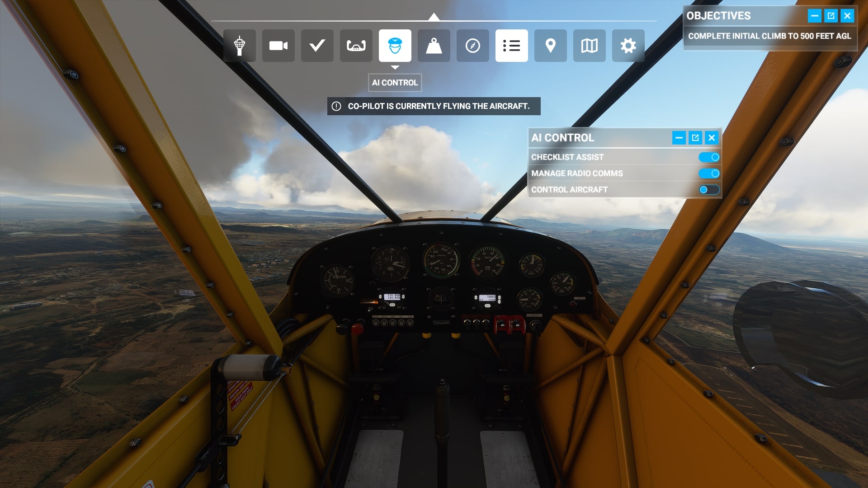This screenshot has height=488, width=868.
Task: Expand the Objectives panel upward
Action: pyautogui.click(x=830, y=15)
